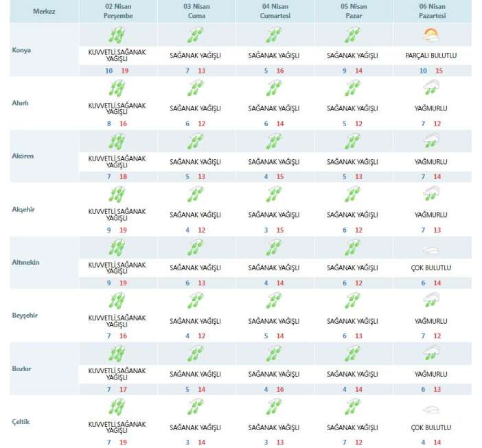Click Konya's heavy shower icon for 02 Nisan
Viewport: 482px width, 448px height.
(x=117, y=35)
